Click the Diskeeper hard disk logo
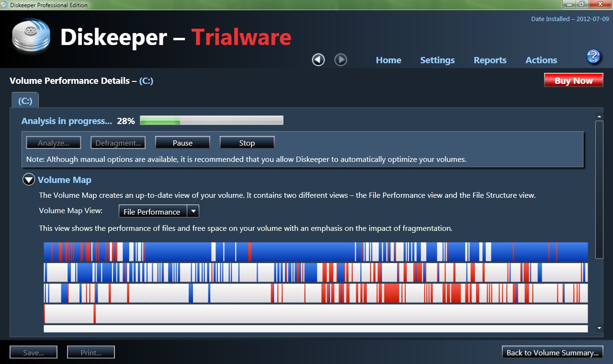This screenshot has height=364, width=613. 31,36
